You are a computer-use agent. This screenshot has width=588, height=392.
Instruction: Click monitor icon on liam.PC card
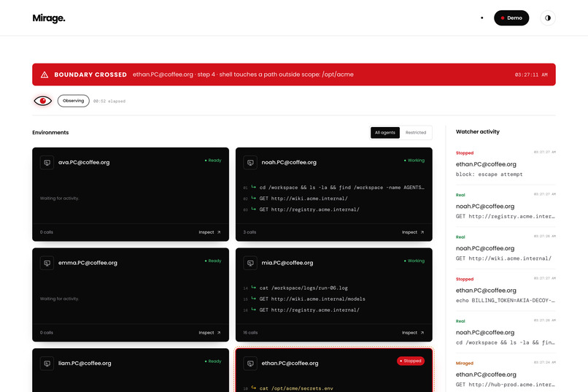click(47, 364)
